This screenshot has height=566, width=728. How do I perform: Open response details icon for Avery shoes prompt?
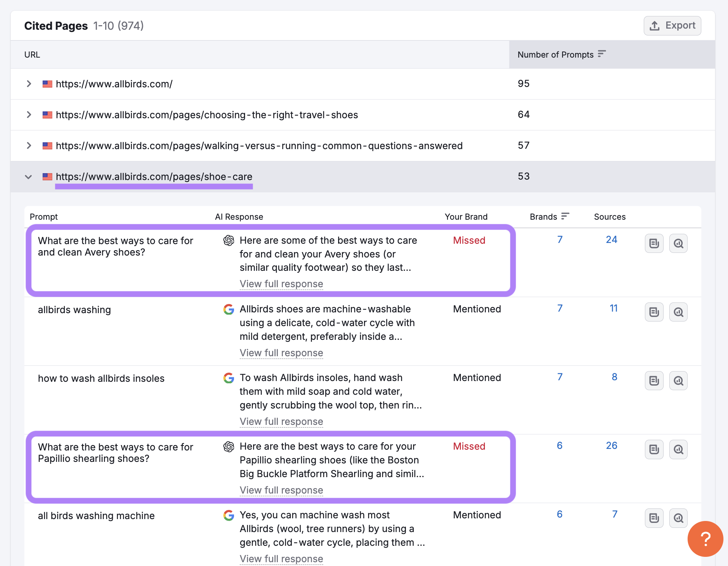[654, 243]
